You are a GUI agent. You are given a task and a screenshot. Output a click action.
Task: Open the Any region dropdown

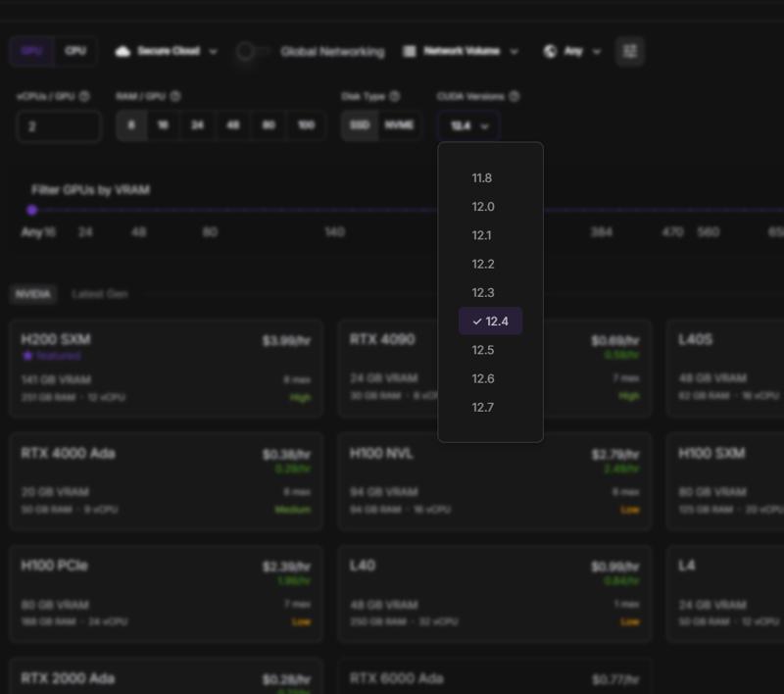pos(572,51)
